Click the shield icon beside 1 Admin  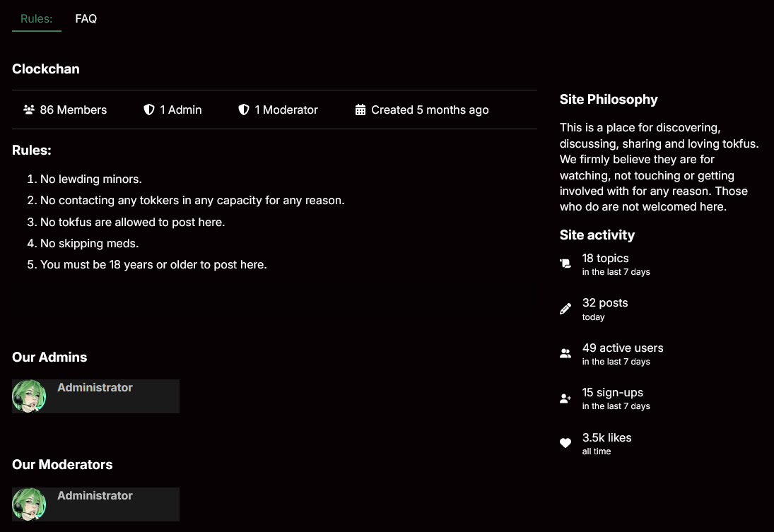click(149, 110)
